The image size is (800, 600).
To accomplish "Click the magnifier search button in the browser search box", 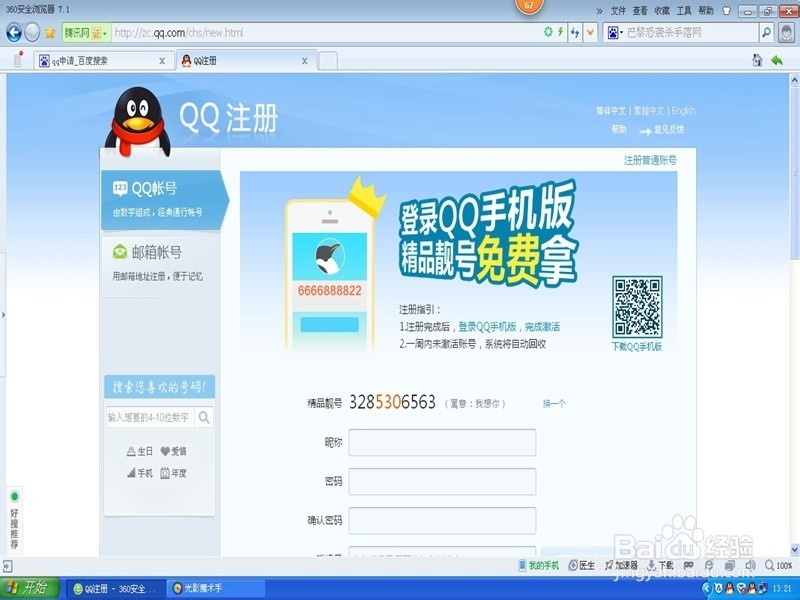I will tap(766, 33).
